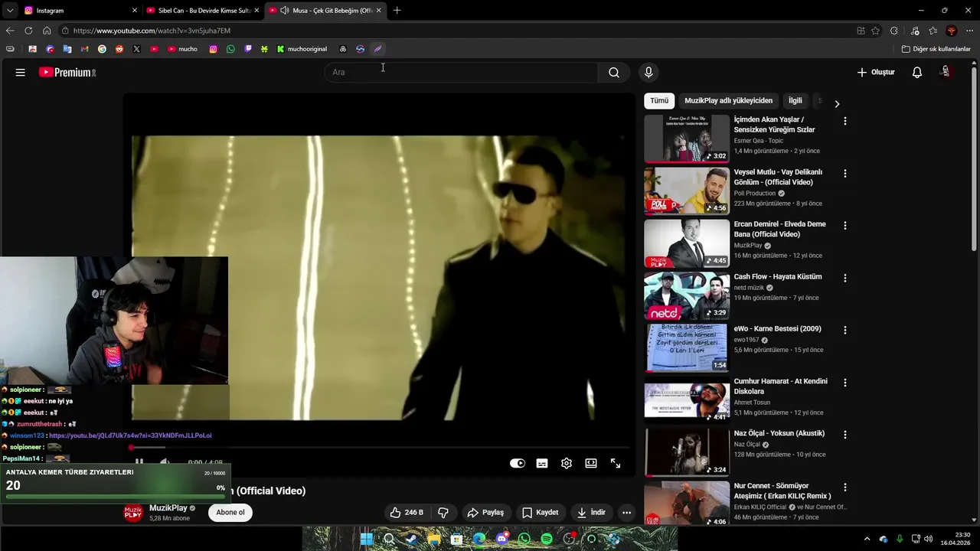Toggle the autoplay switch in player
The width and height of the screenshot is (980, 551).
(x=518, y=463)
